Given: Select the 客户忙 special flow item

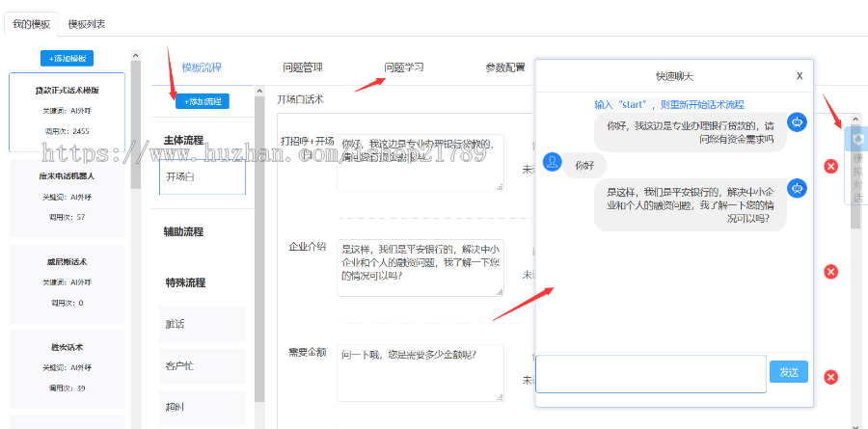Looking at the screenshot, I should 203,366.
